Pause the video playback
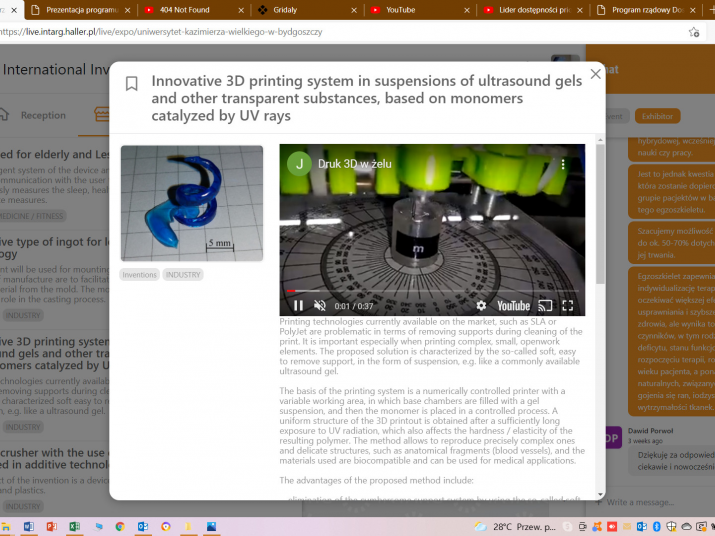715x536 pixels. click(x=298, y=305)
